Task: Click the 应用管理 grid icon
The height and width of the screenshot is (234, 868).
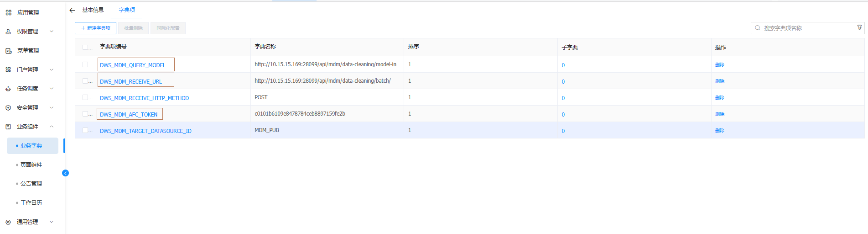Action: pos(8,13)
